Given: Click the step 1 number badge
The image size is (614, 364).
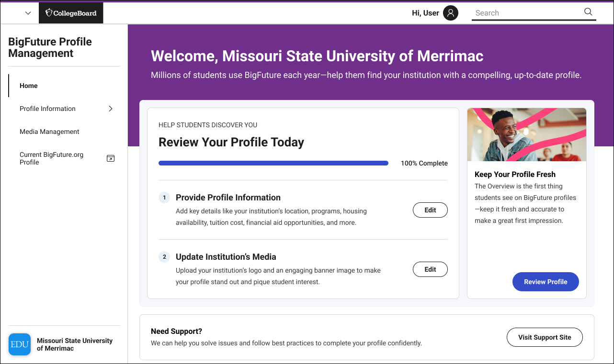Looking at the screenshot, I should [x=164, y=198].
